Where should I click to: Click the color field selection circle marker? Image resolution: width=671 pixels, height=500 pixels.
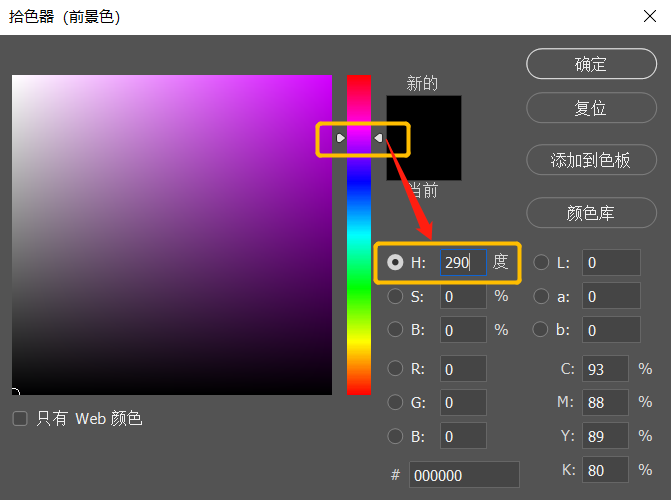[x=15, y=391]
